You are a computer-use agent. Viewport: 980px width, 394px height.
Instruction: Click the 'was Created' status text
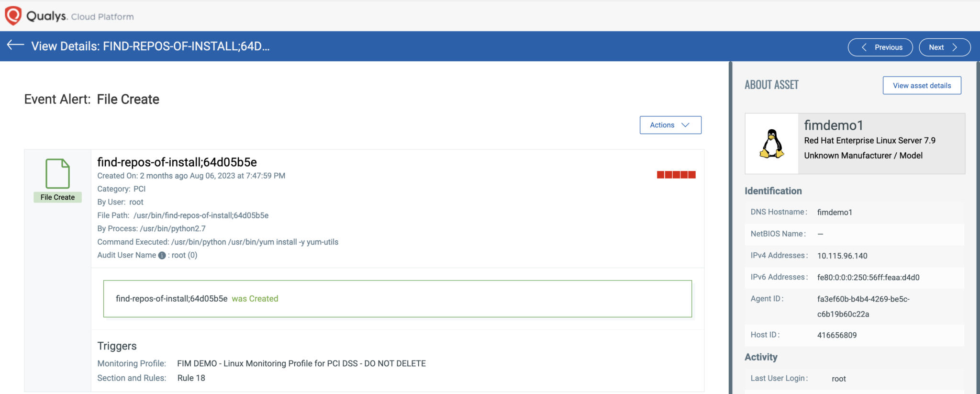pyautogui.click(x=255, y=299)
